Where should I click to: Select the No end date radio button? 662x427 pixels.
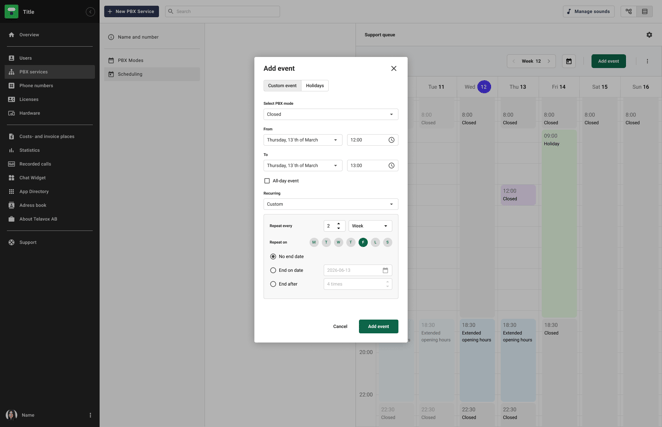click(273, 256)
